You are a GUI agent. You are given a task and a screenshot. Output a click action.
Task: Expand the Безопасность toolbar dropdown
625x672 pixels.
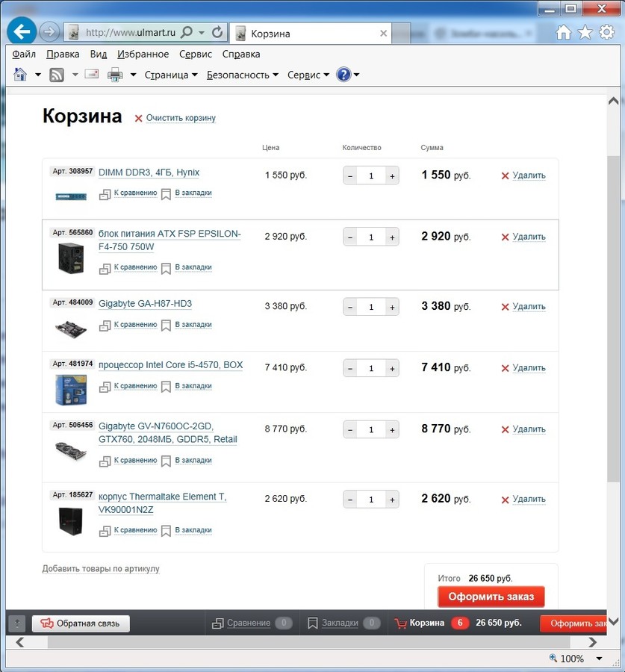coord(243,75)
